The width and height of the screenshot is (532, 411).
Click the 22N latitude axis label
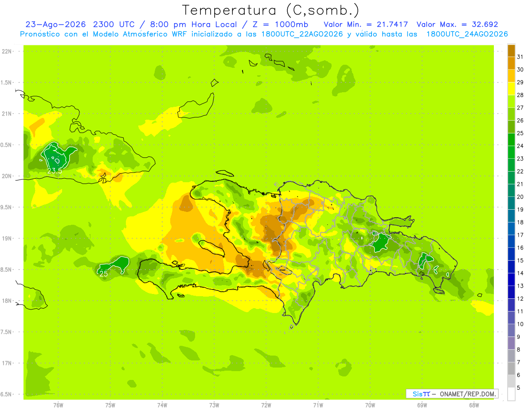point(7,51)
